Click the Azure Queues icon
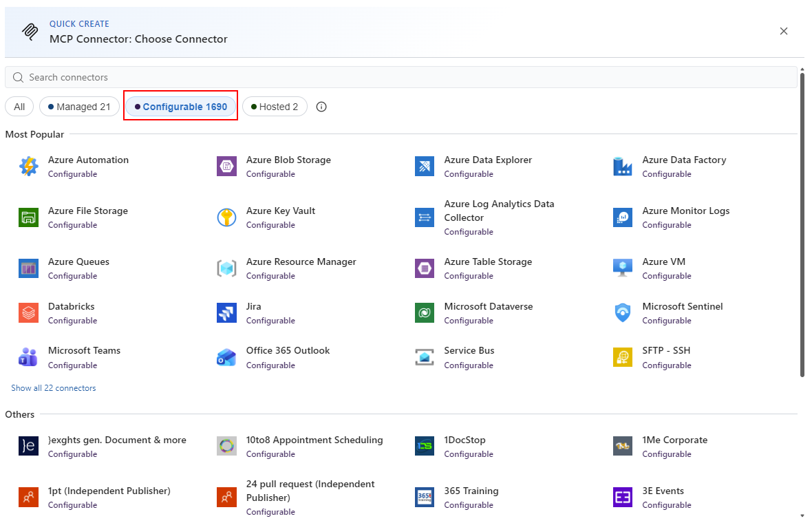The image size is (812, 523). coord(28,268)
